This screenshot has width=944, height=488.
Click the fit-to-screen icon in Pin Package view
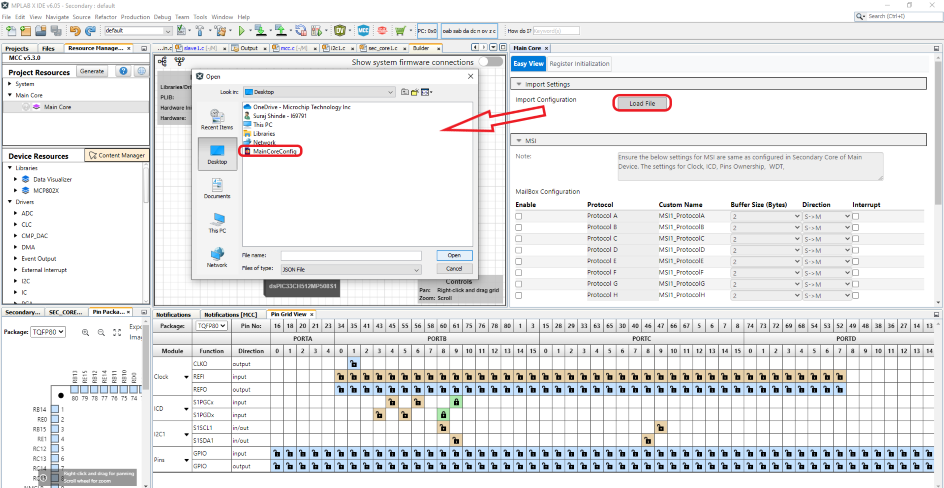[x=117, y=332]
